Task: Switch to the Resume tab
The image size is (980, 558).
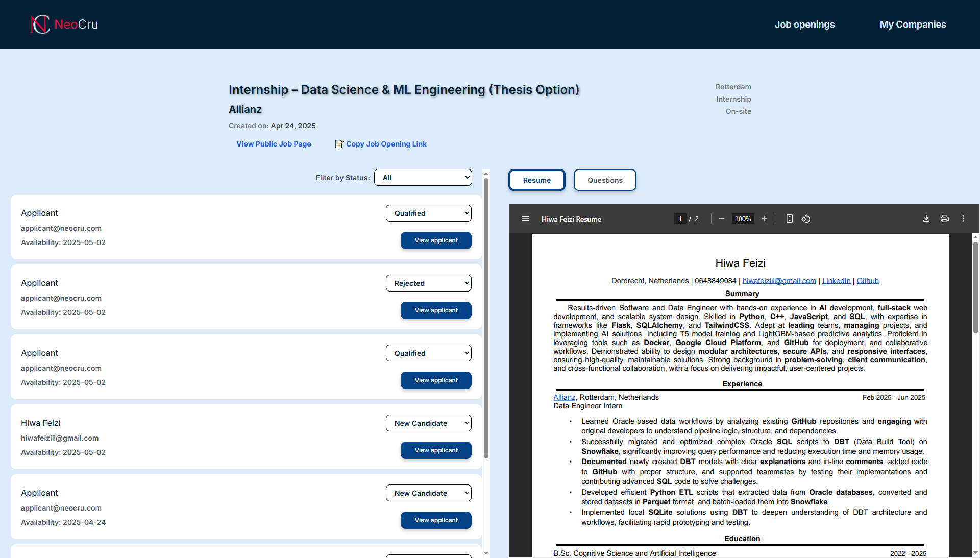Action: pyautogui.click(x=537, y=180)
